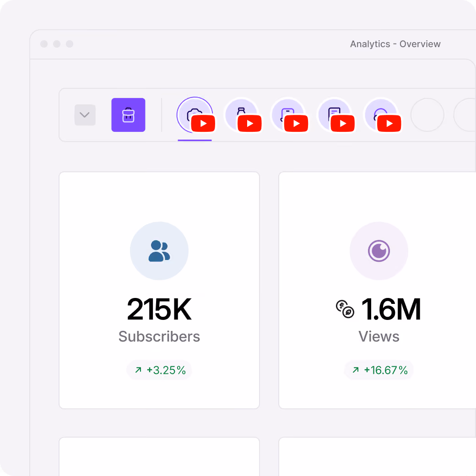Click the purple backpack workspace button
The image size is (476, 476).
[128, 115]
